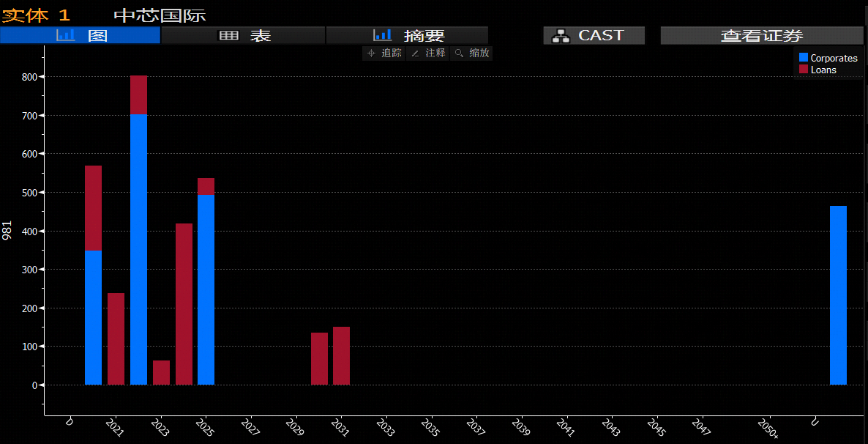Click the 500 y-axis value
This screenshot has width=868, height=444.
[29, 193]
